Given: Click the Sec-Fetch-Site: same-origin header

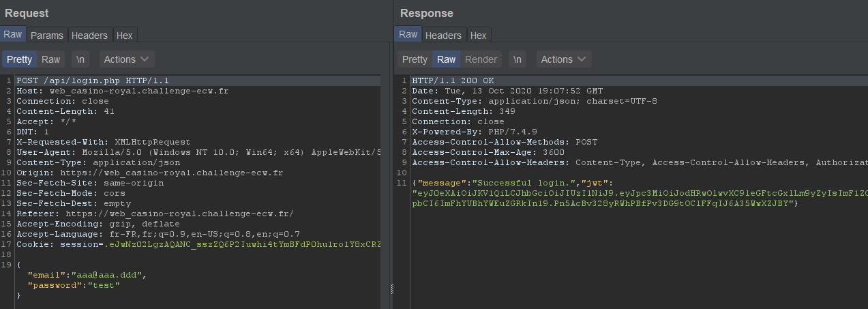Looking at the screenshot, I should (90, 183).
